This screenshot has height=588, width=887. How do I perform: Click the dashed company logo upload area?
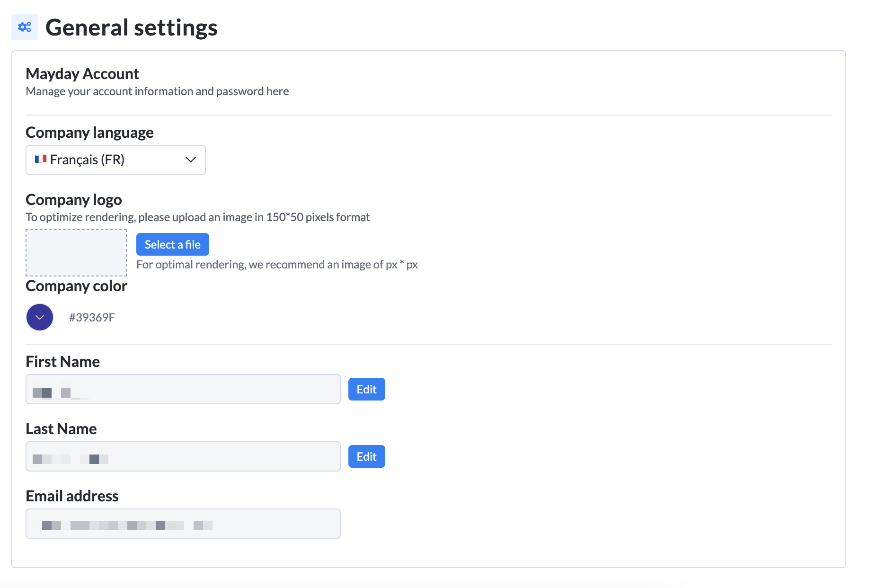click(76, 253)
